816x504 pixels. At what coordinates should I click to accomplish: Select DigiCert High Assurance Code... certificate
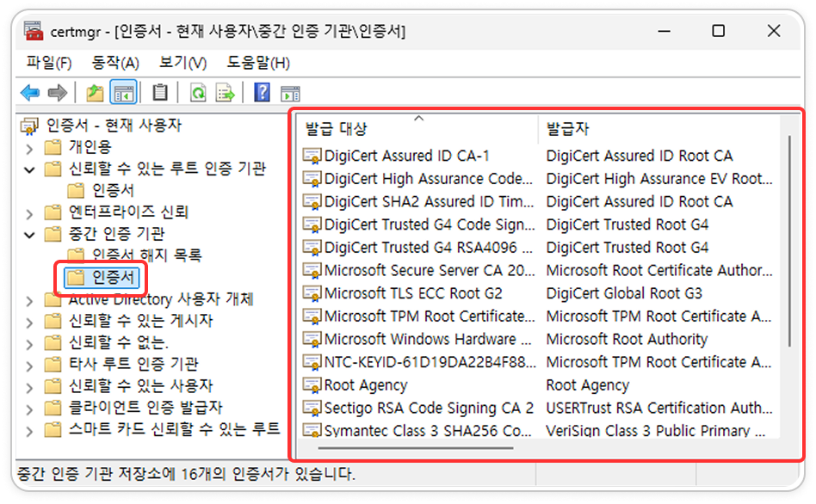coord(429,179)
